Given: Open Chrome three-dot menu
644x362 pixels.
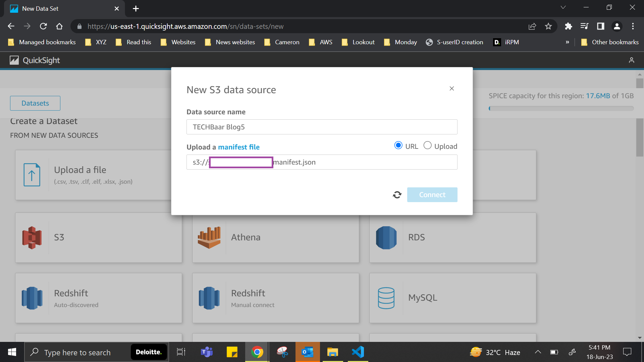Looking at the screenshot, I should [633, 26].
